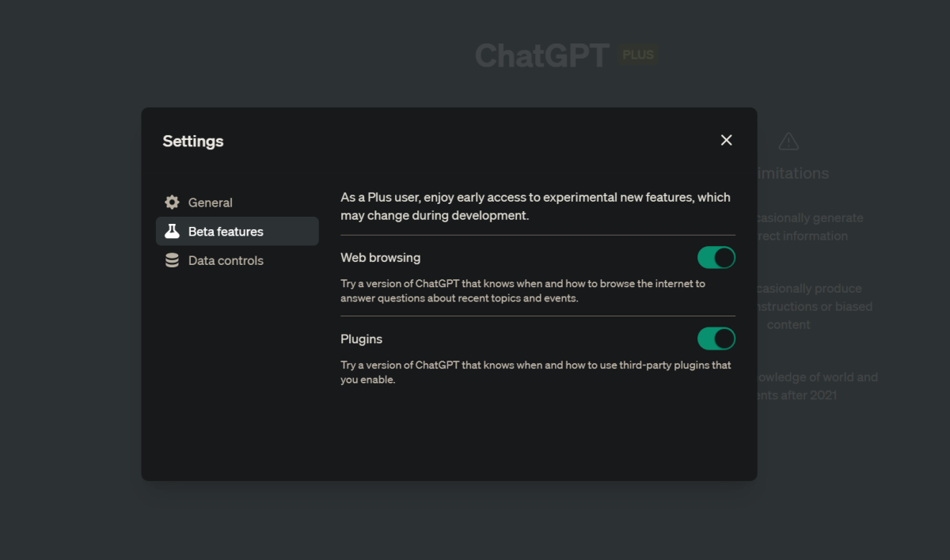Image resolution: width=950 pixels, height=560 pixels.
Task: Click the Plugins description paragraph
Action: 535,372
